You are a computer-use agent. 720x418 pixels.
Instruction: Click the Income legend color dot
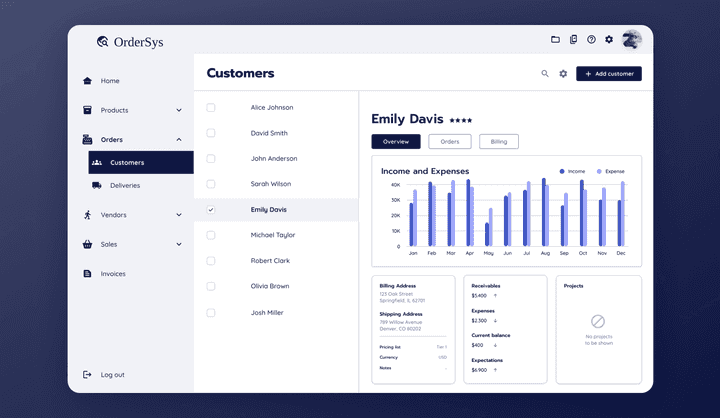point(562,171)
